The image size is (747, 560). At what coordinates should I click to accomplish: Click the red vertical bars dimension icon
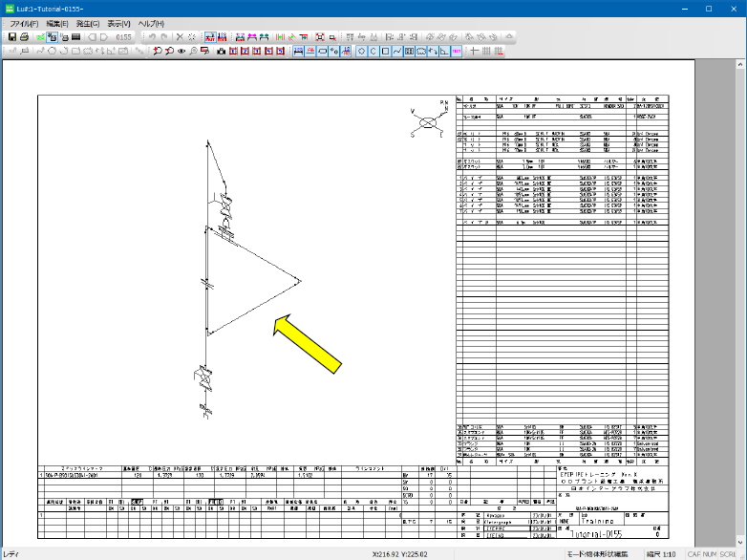point(280,36)
